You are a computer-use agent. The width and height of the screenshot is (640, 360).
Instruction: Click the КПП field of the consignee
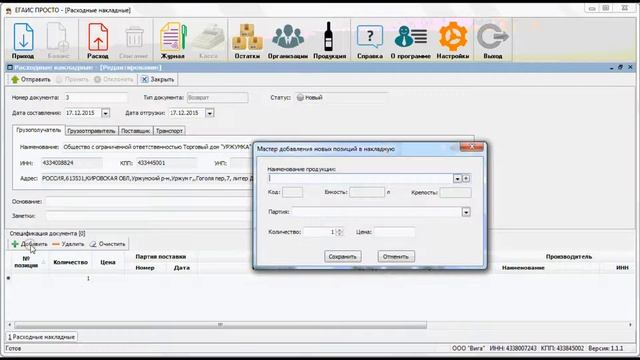pos(166,163)
